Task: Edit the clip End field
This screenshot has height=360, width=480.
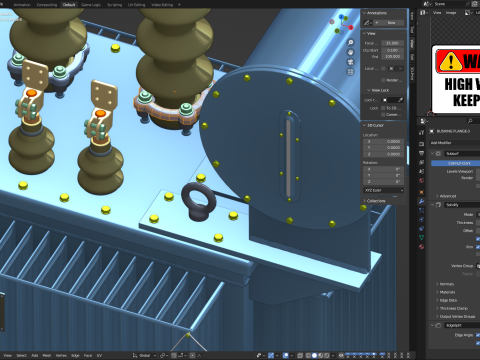Action: pos(393,57)
